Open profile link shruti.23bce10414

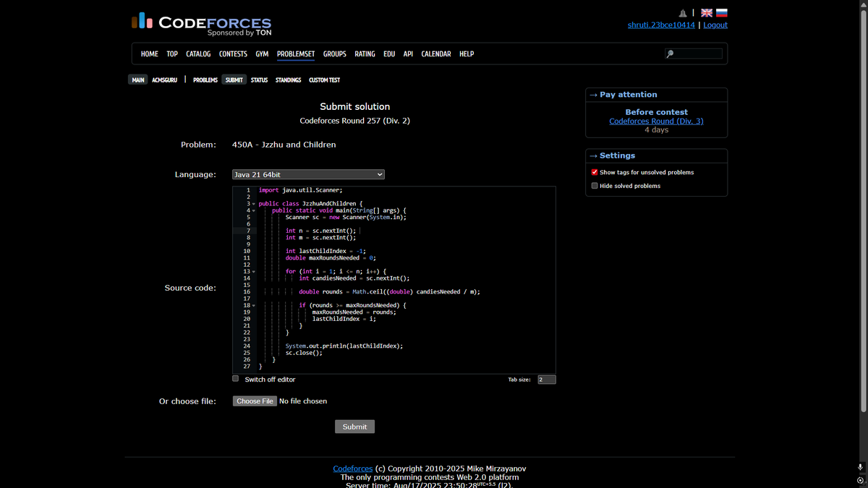point(661,25)
